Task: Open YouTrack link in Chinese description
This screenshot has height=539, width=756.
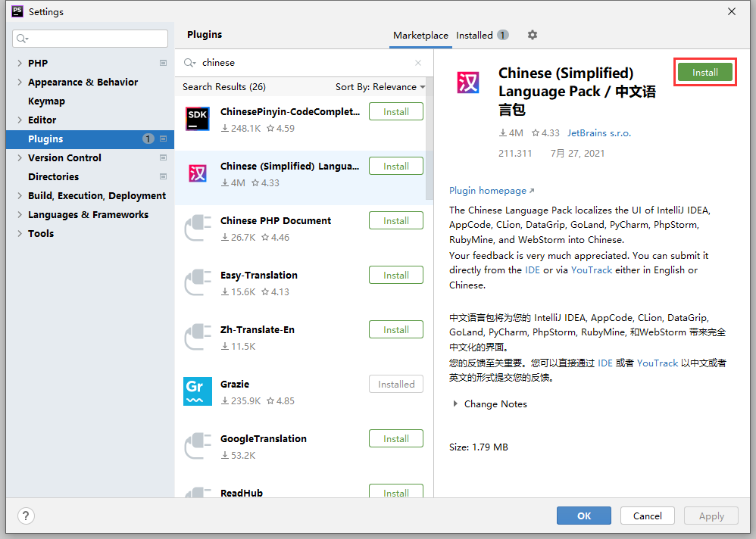Action: click(x=658, y=363)
